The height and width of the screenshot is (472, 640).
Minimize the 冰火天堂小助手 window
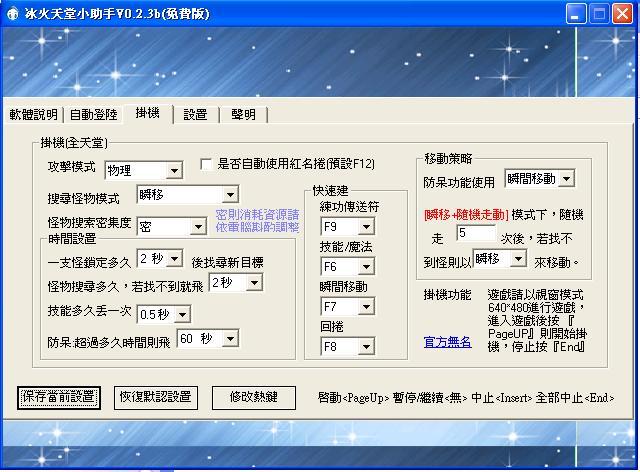point(576,14)
